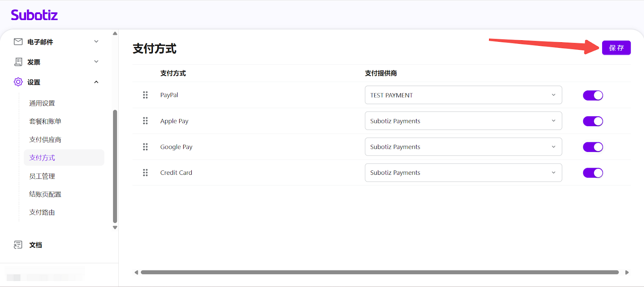Click the drag handle for Apple Pay row

pos(145,121)
